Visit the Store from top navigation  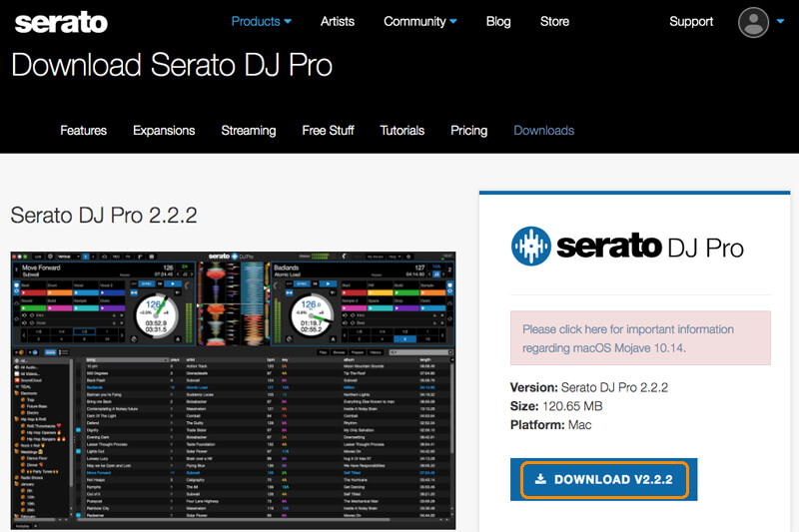(x=554, y=21)
